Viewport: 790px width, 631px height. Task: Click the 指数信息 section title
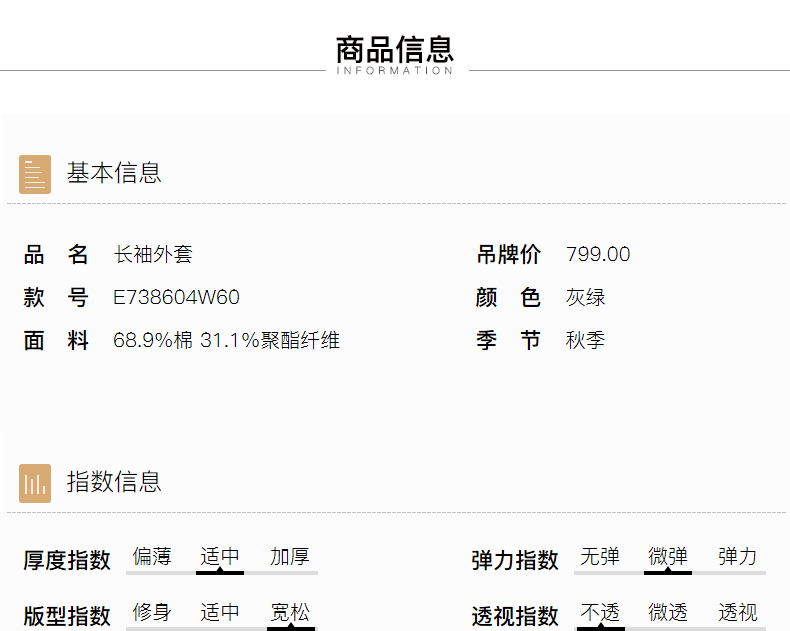pyautogui.click(x=114, y=482)
